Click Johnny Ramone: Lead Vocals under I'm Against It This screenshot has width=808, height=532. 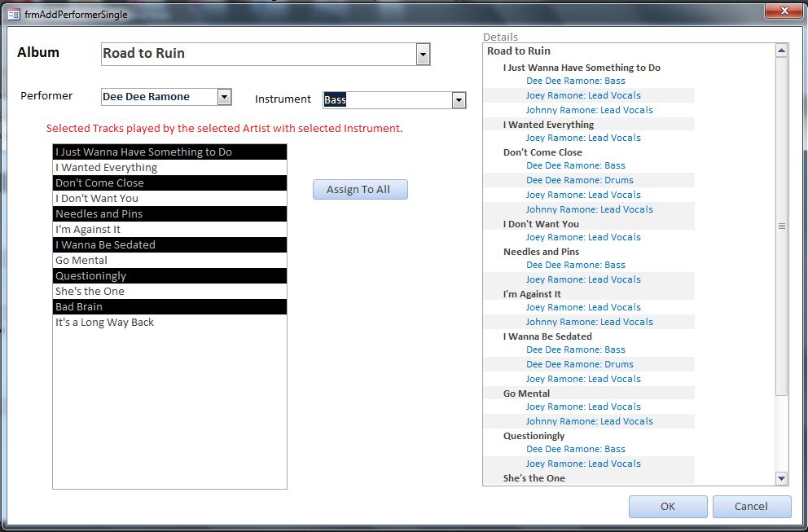(590, 322)
